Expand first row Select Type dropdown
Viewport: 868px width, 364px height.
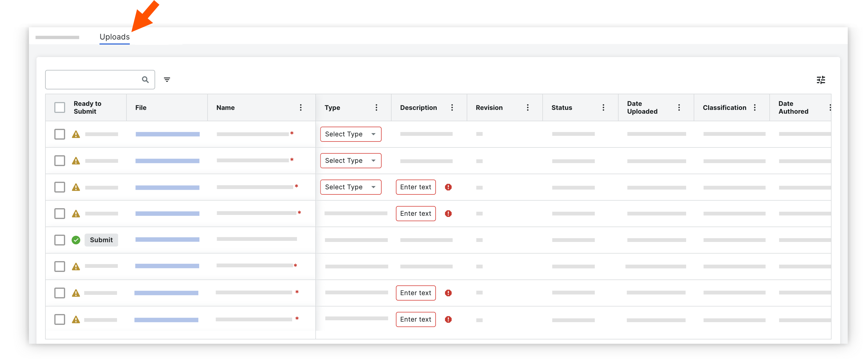coord(350,134)
